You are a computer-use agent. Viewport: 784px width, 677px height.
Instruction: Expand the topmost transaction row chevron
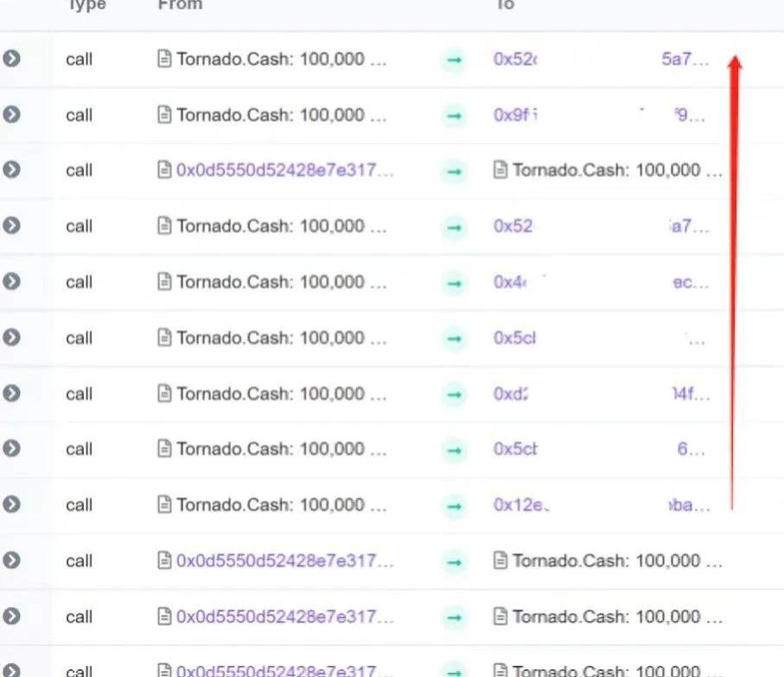click(11, 59)
